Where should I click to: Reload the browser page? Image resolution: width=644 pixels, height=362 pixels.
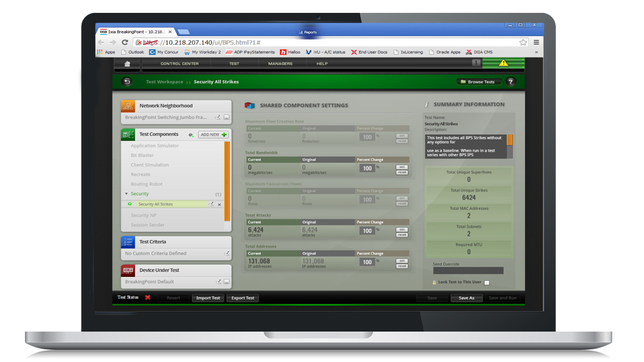(125, 42)
